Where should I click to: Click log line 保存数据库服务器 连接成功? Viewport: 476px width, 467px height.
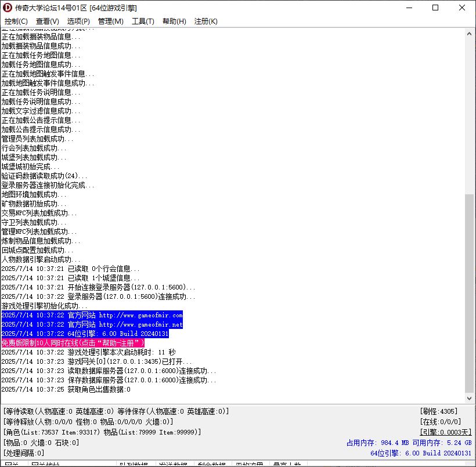click(x=109, y=380)
